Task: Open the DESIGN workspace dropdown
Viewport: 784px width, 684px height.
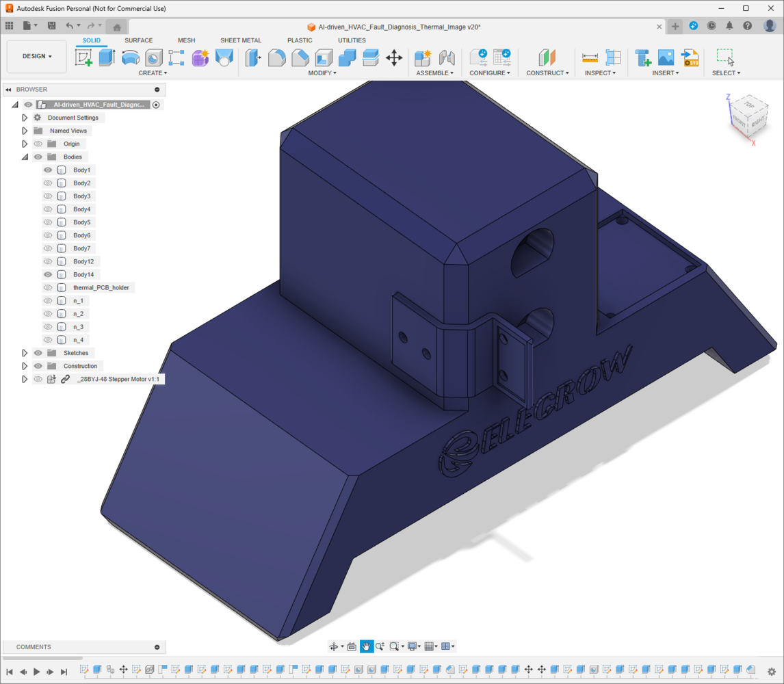Action: [x=37, y=56]
